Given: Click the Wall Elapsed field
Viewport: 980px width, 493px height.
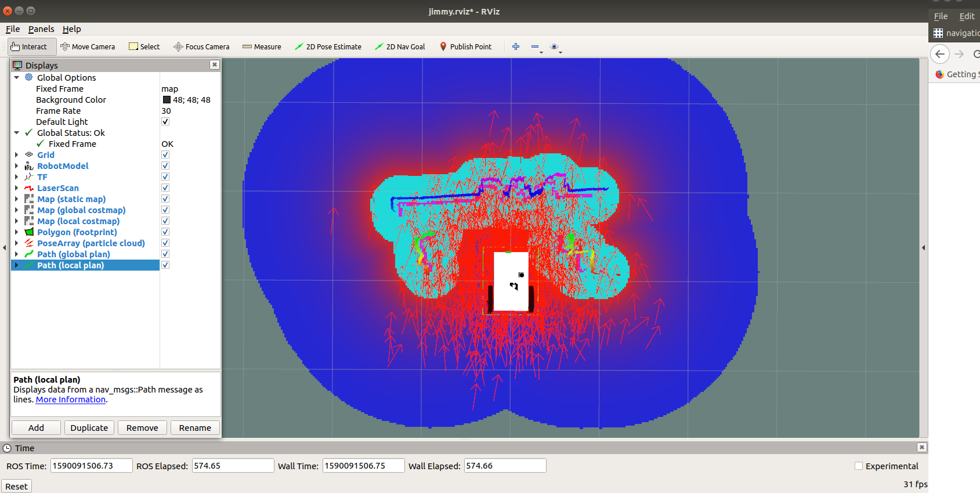Looking at the screenshot, I should point(505,466).
